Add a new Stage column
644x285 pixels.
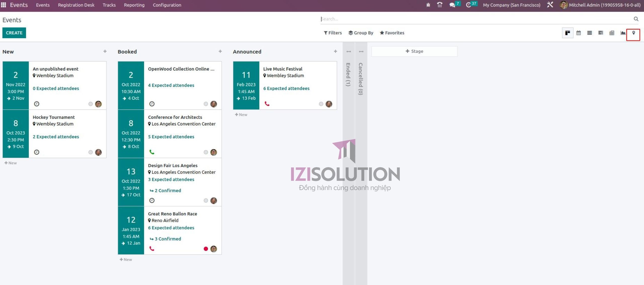coord(414,51)
